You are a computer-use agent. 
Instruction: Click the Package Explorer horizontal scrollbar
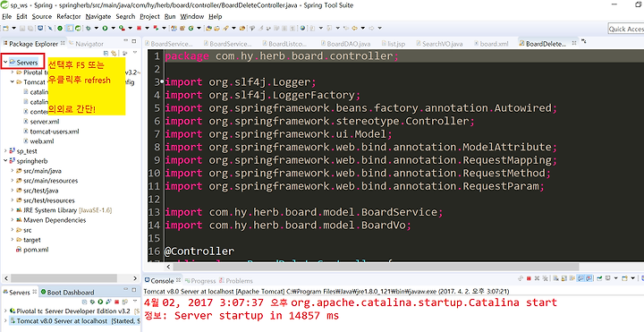tap(64, 278)
